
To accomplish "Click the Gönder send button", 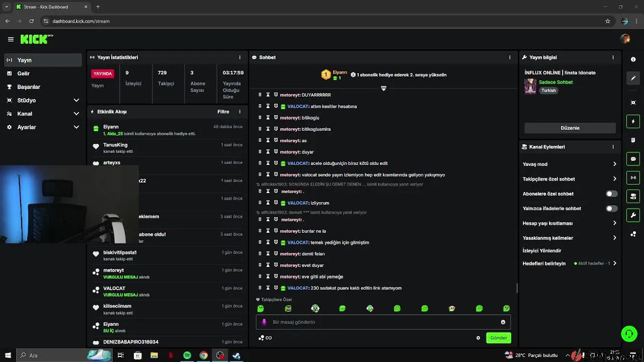I will [499, 338].
